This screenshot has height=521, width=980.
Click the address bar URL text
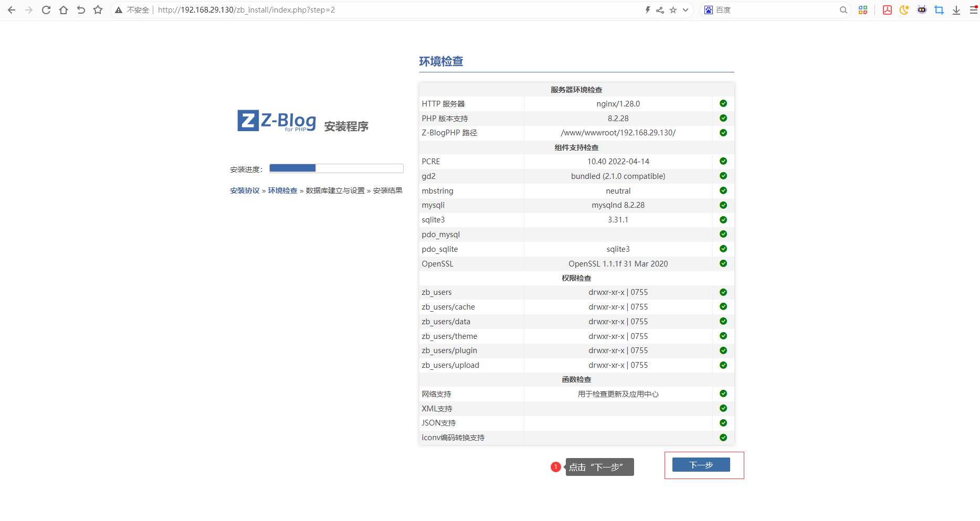[246, 10]
